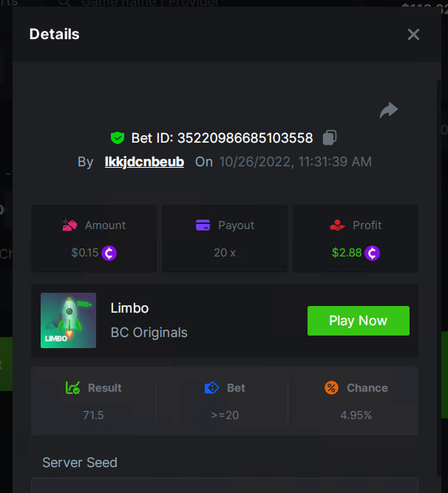Image resolution: width=448 pixels, height=493 pixels.
Task: Click the Limbo game title
Action: [x=129, y=307]
